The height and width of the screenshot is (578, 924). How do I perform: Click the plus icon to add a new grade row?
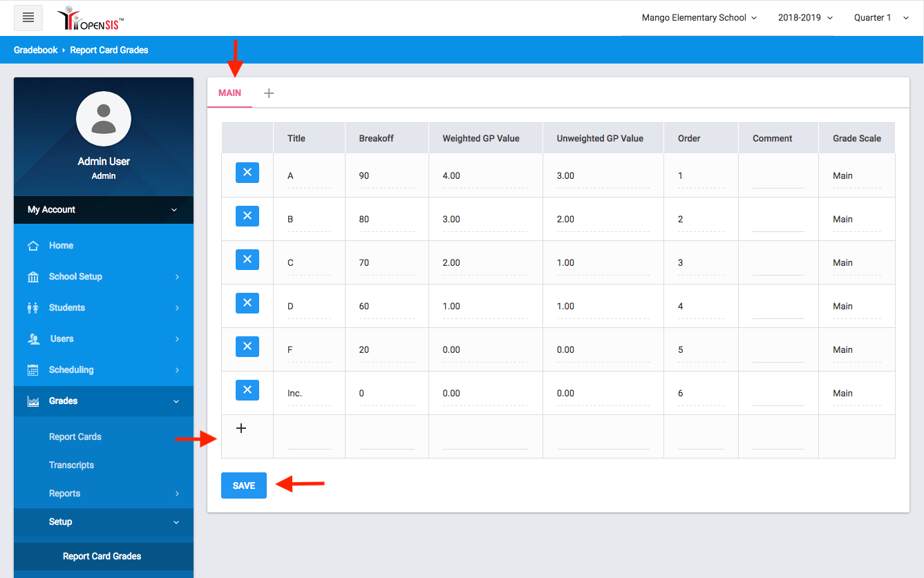click(241, 428)
